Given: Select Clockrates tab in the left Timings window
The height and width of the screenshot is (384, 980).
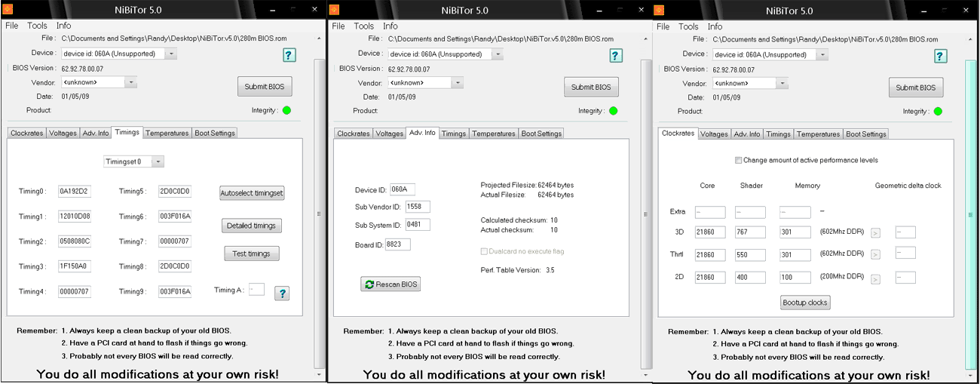Looking at the screenshot, I should (x=27, y=134).
